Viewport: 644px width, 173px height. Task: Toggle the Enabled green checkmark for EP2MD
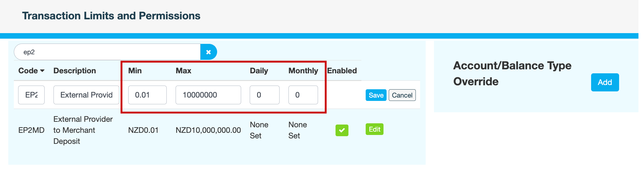click(342, 130)
